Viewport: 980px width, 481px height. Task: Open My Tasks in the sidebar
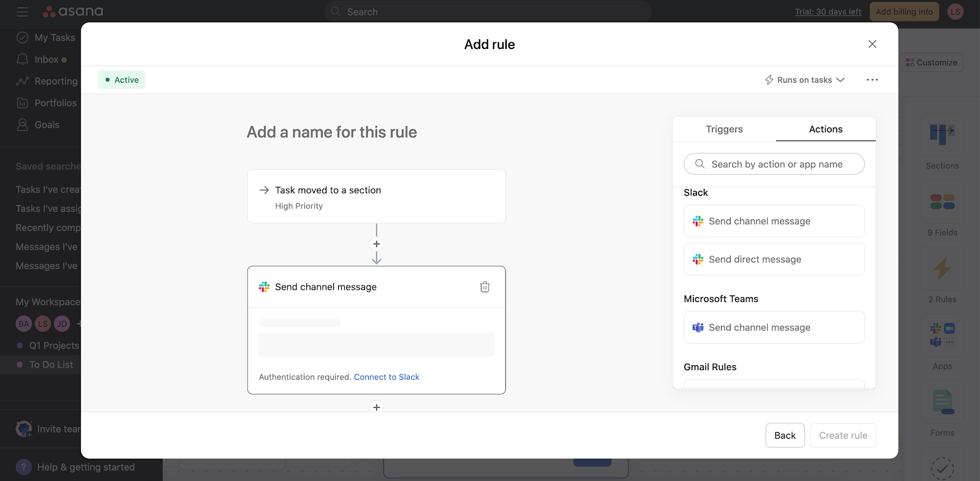tap(46, 37)
